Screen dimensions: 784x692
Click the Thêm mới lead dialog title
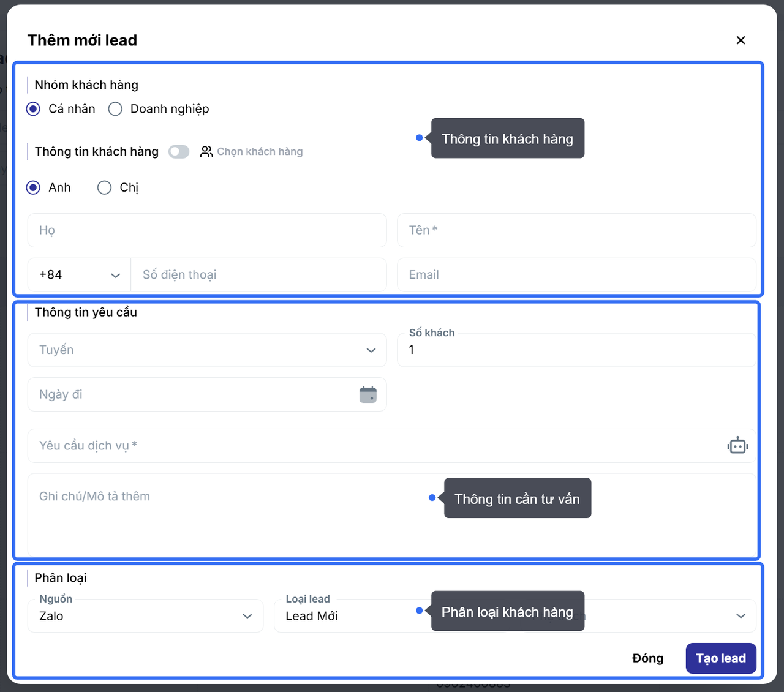(x=83, y=40)
